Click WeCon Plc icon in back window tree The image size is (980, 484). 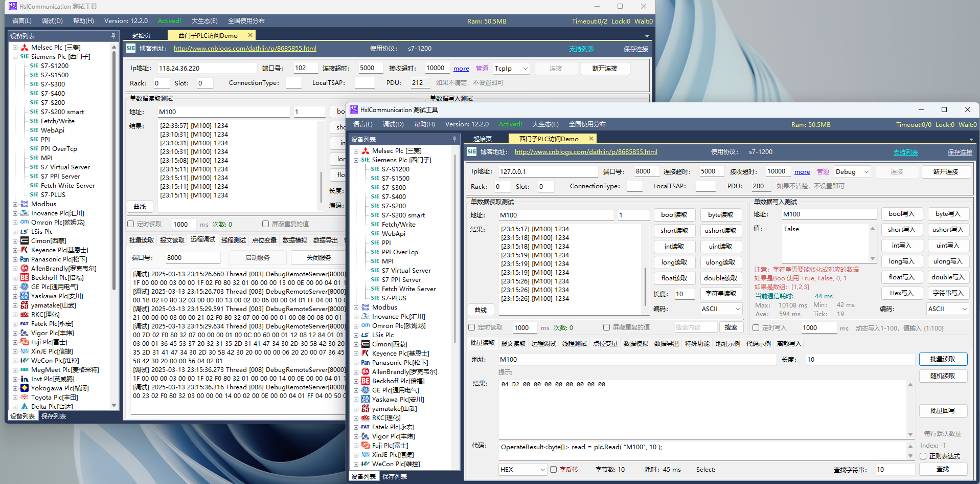click(25, 361)
